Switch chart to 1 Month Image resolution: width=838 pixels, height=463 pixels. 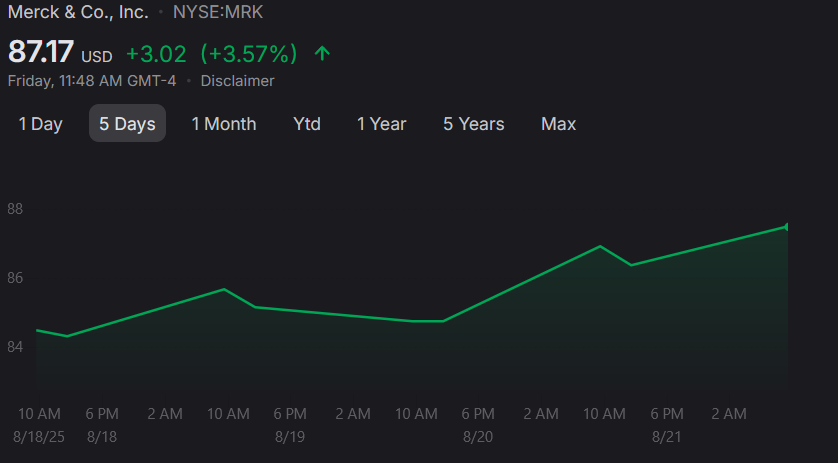point(224,124)
